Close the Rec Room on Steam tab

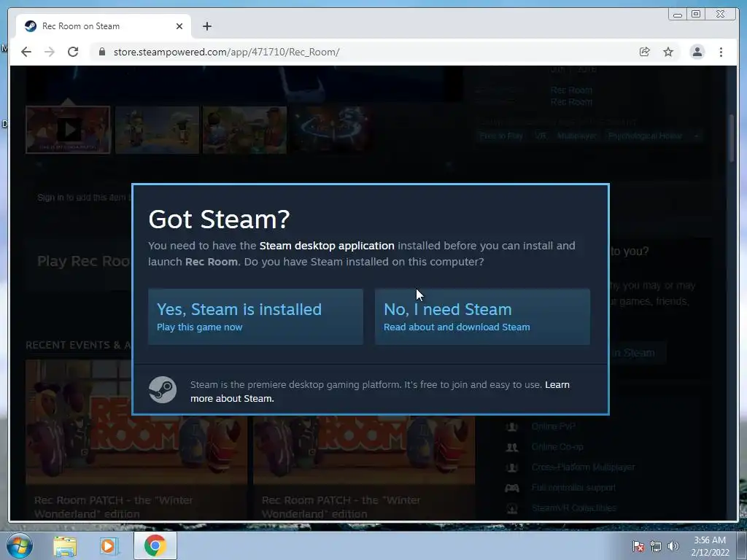[179, 26]
